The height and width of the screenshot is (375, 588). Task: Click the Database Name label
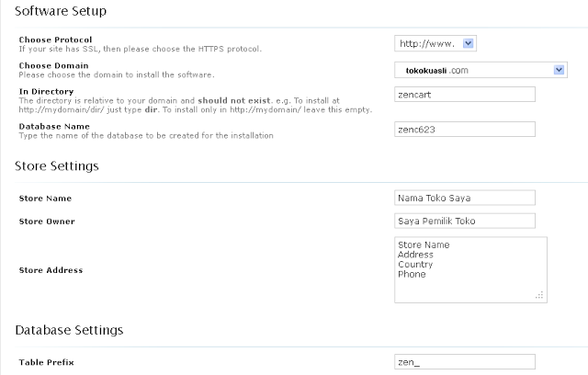tap(53, 127)
